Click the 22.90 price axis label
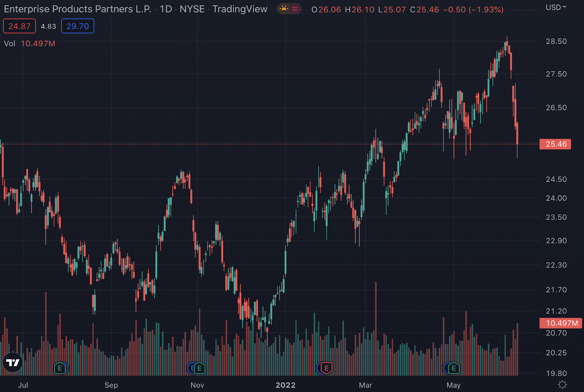 pyautogui.click(x=556, y=240)
